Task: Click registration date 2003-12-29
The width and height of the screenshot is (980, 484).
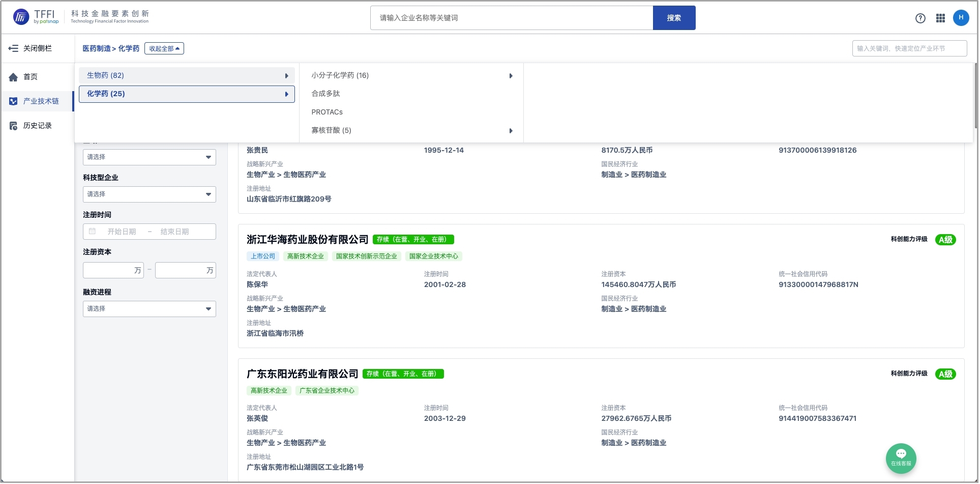Action: point(445,418)
